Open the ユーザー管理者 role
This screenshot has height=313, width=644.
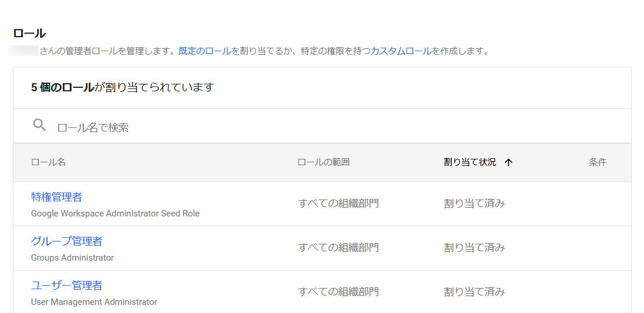tap(66, 285)
